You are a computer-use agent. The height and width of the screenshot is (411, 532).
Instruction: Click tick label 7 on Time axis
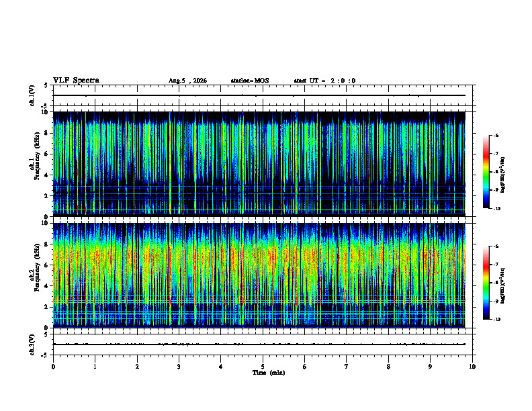coord(347,367)
